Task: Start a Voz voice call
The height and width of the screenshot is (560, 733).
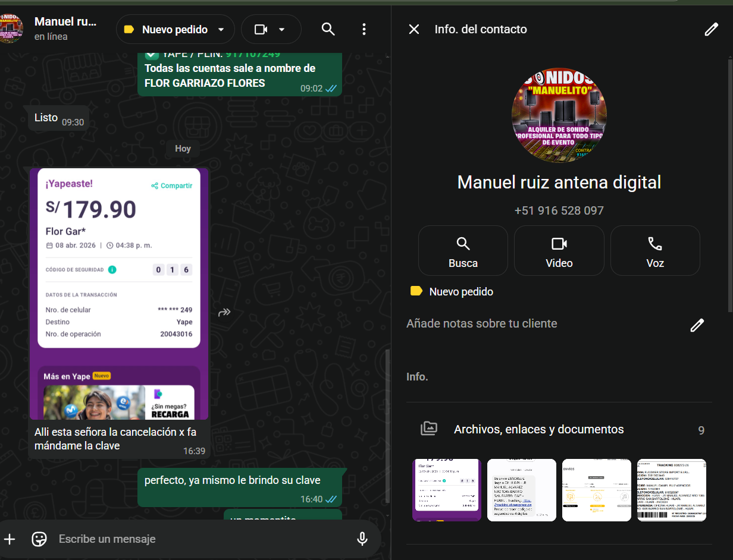Action: [654, 251]
